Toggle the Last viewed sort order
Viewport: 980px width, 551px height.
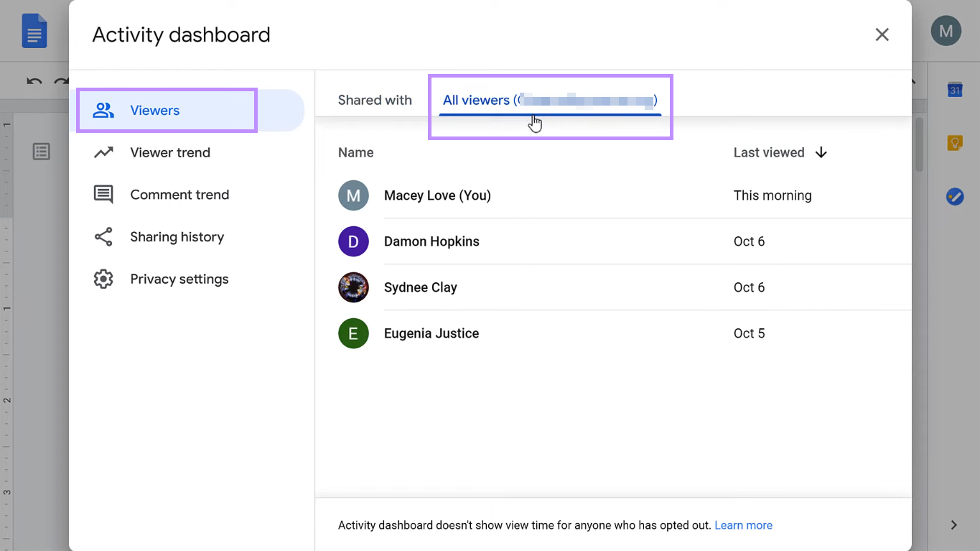click(821, 152)
